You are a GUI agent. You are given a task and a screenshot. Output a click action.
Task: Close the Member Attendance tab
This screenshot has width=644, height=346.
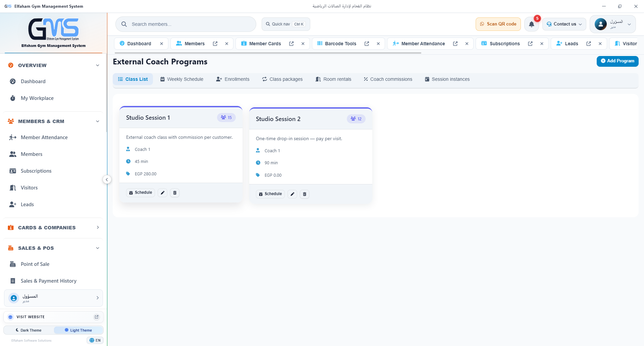[x=467, y=44]
